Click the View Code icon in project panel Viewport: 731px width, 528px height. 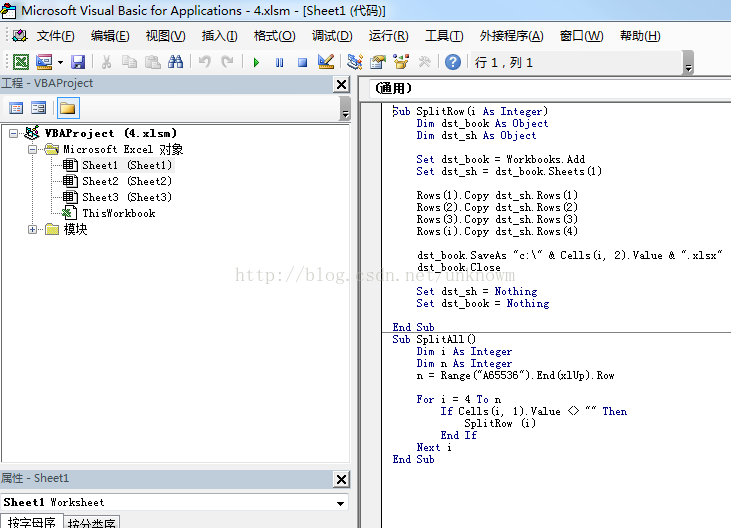16,108
